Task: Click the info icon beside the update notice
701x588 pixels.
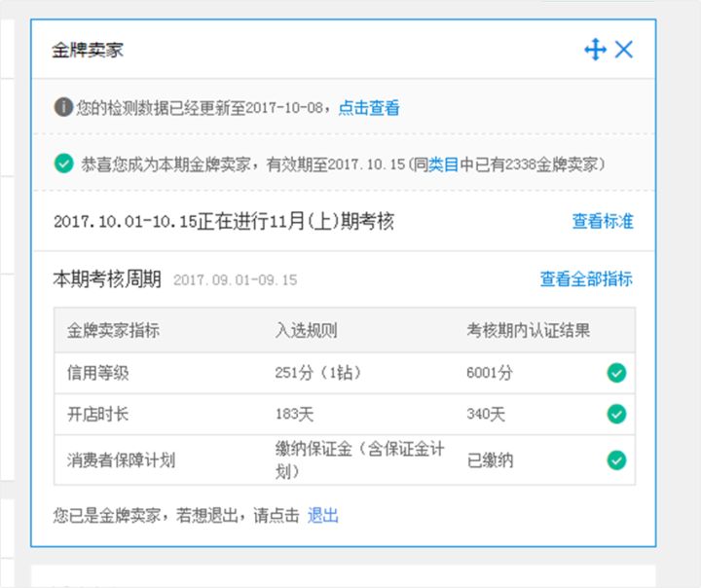Action: tap(63, 107)
